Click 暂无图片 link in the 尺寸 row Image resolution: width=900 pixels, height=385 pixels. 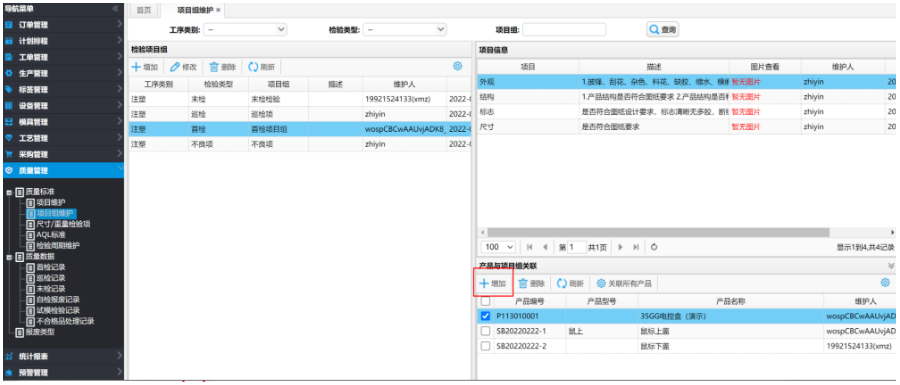746,127
